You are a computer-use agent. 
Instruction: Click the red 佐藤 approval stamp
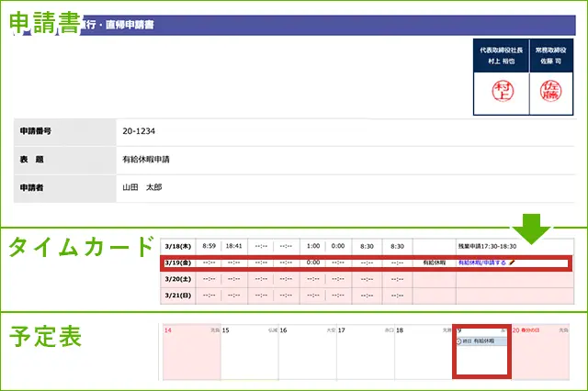551,91
